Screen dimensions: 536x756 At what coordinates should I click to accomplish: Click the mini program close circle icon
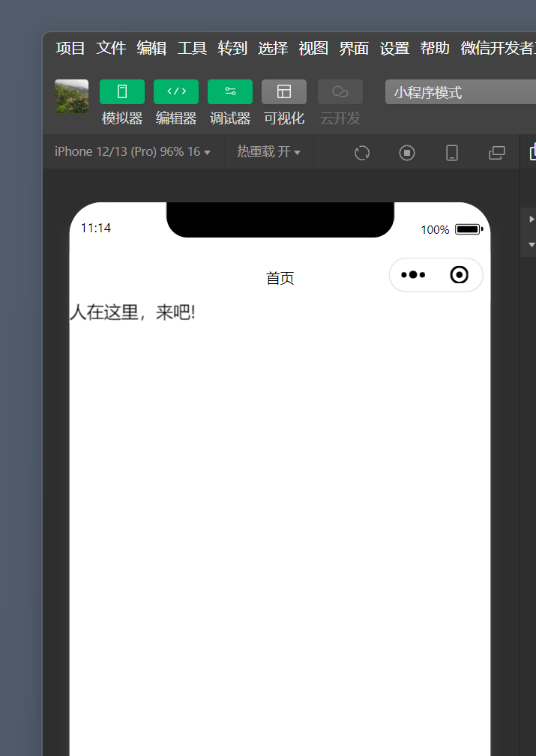click(460, 275)
